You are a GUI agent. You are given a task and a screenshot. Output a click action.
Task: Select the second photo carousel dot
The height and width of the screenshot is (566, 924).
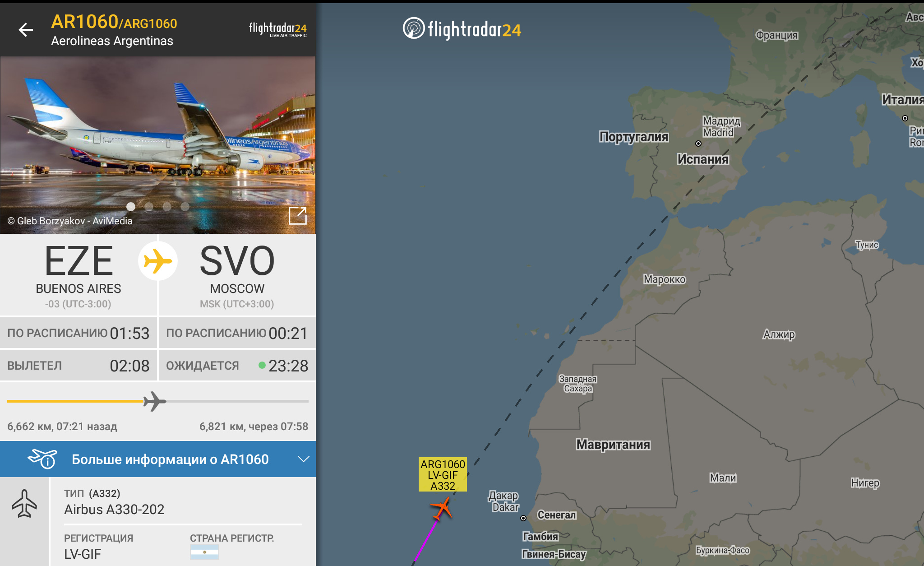point(149,207)
